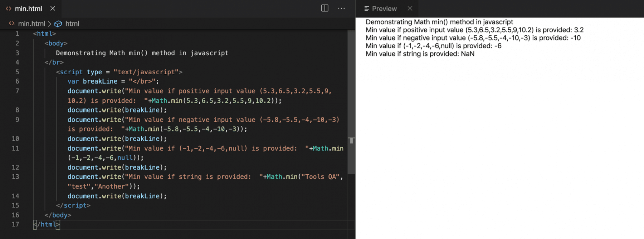Open the min.html breadcrumb dropdown
The width and height of the screenshot is (644, 239).
pyautogui.click(x=31, y=24)
